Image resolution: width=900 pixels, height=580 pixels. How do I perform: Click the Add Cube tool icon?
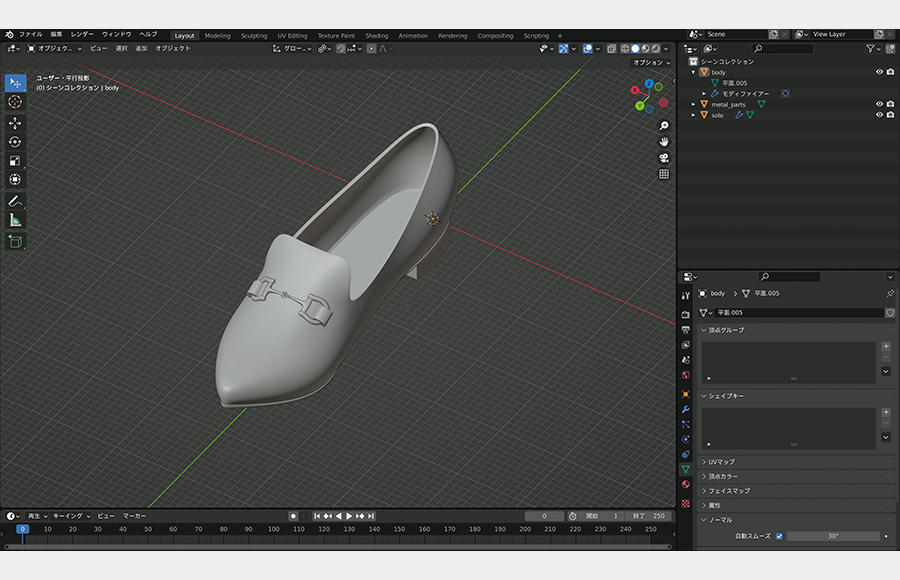click(x=15, y=241)
